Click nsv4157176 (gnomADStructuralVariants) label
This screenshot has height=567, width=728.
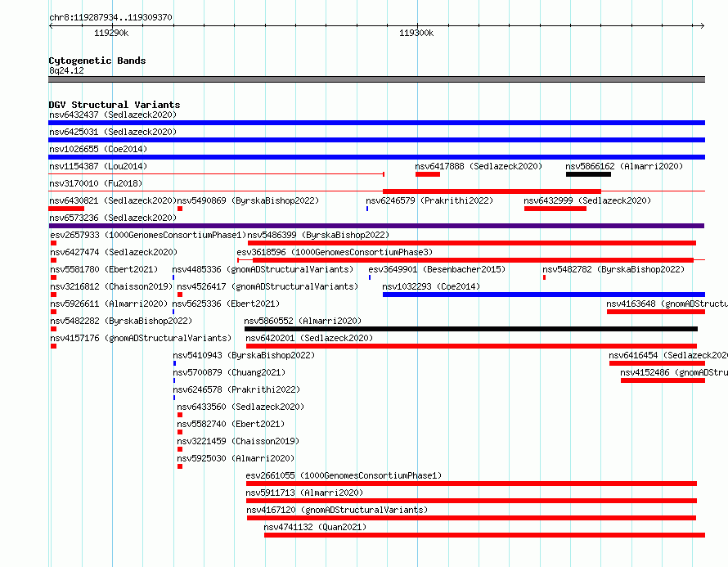point(141,338)
